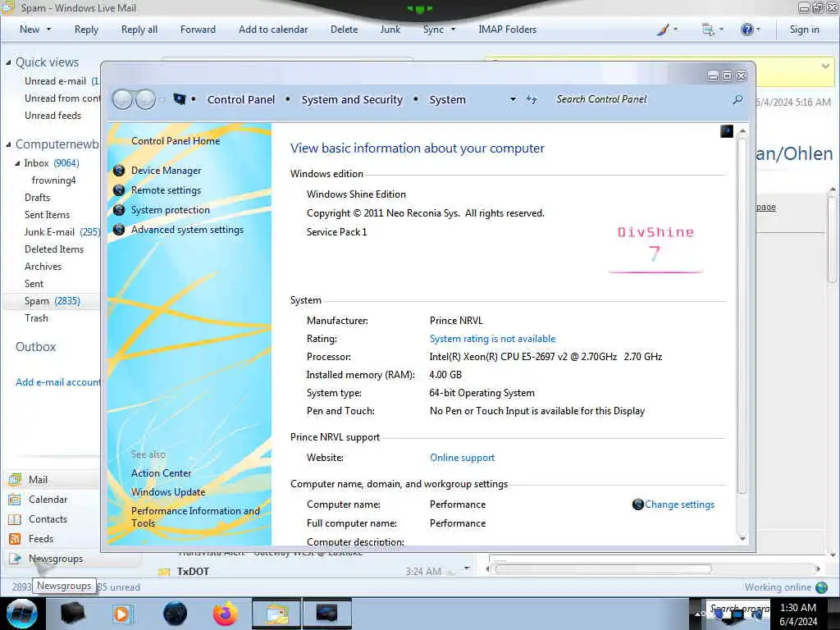The height and width of the screenshot is (630, 840).
Task: Launch Firefox from the taskbar
Action: point(226,614)
